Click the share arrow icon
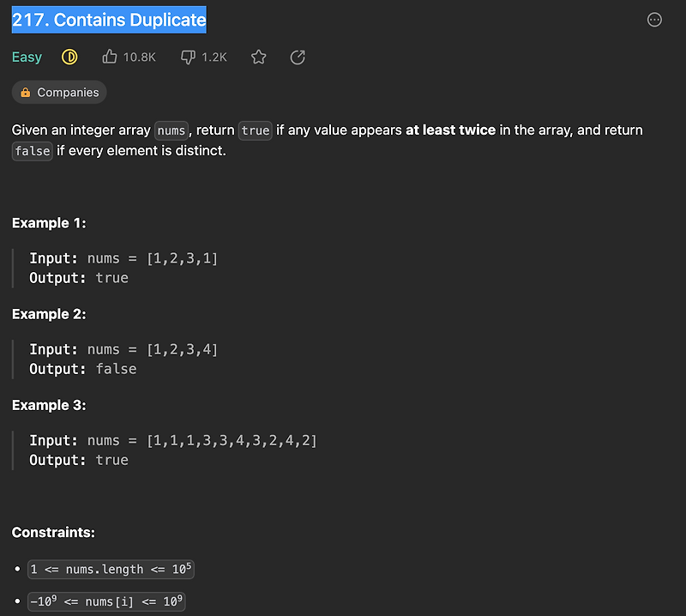Screen dimensions: 686x616 298,57
